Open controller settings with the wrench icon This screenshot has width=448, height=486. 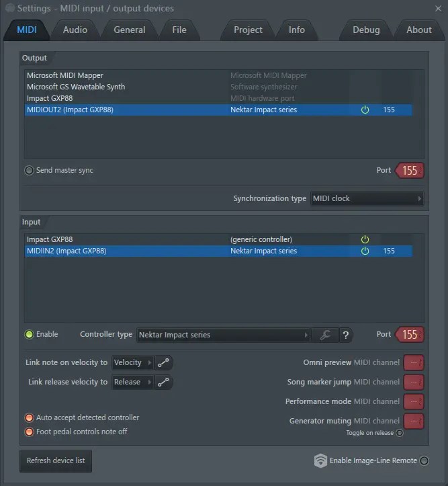325,335
